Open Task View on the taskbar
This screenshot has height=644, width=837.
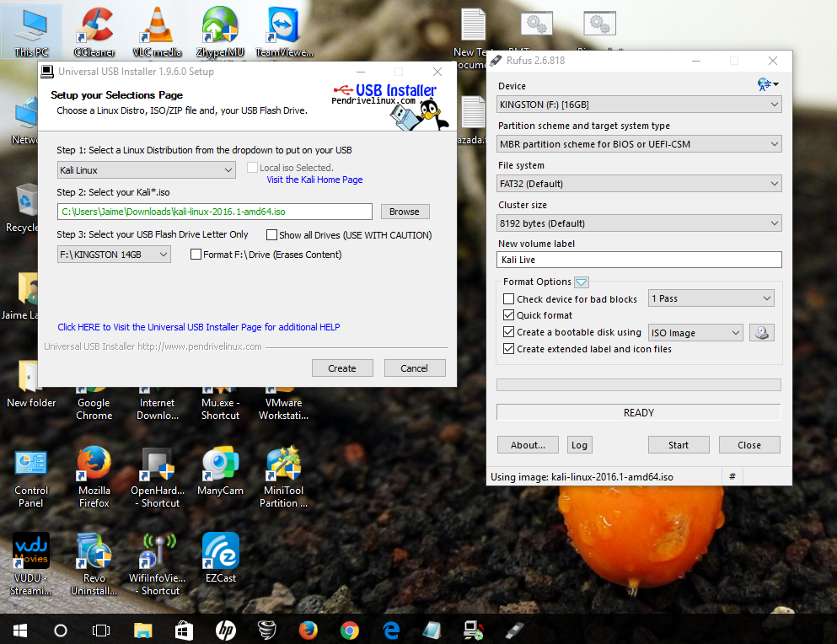coord(101,631)
